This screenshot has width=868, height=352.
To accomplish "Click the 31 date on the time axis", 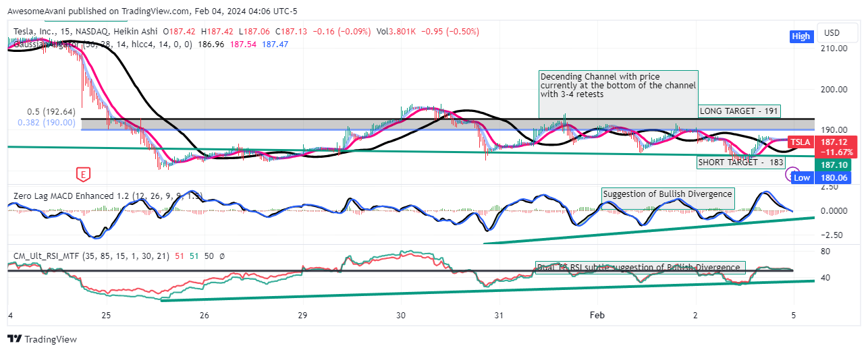I will (x=499, y=315).
